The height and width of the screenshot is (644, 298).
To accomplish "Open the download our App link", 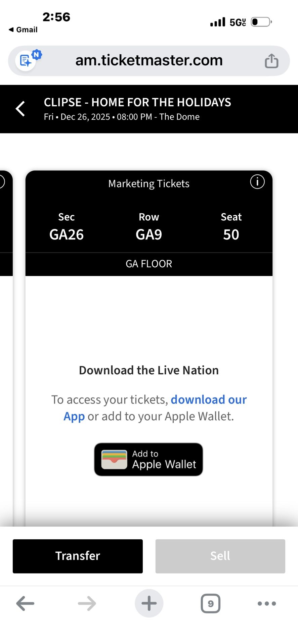I will pyautogui.click(x=209, y=399).
